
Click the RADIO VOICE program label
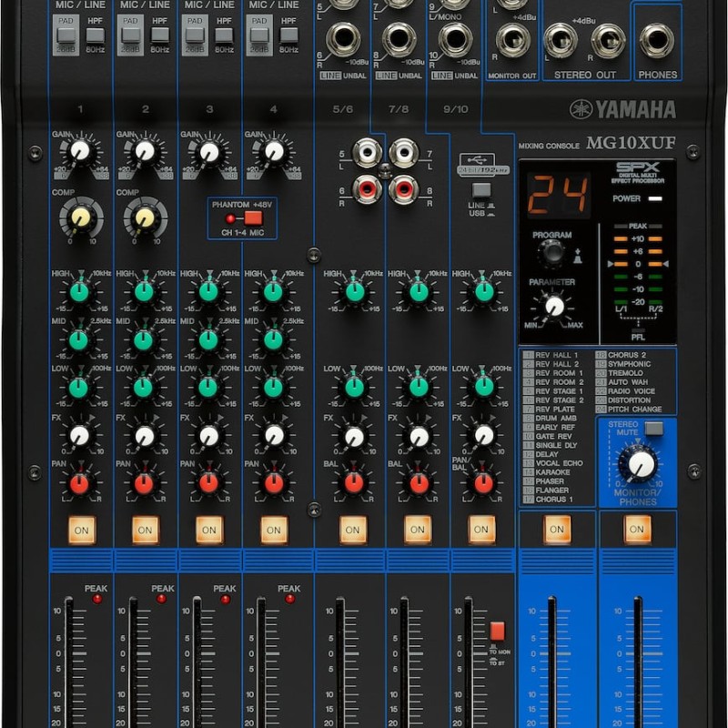point(632,391)
